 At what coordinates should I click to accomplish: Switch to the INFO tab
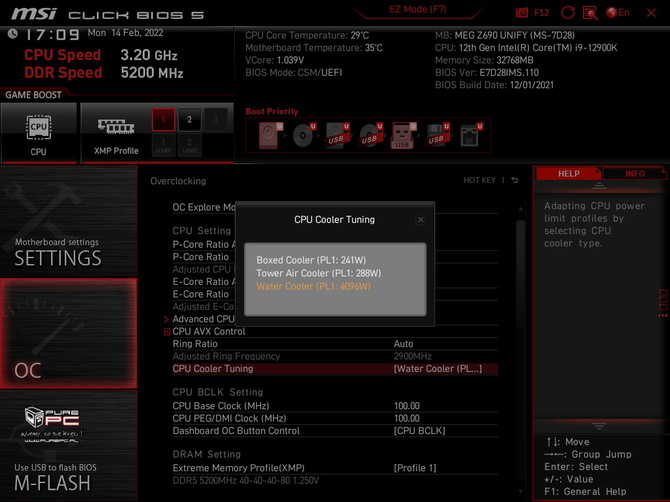point(635,173)
